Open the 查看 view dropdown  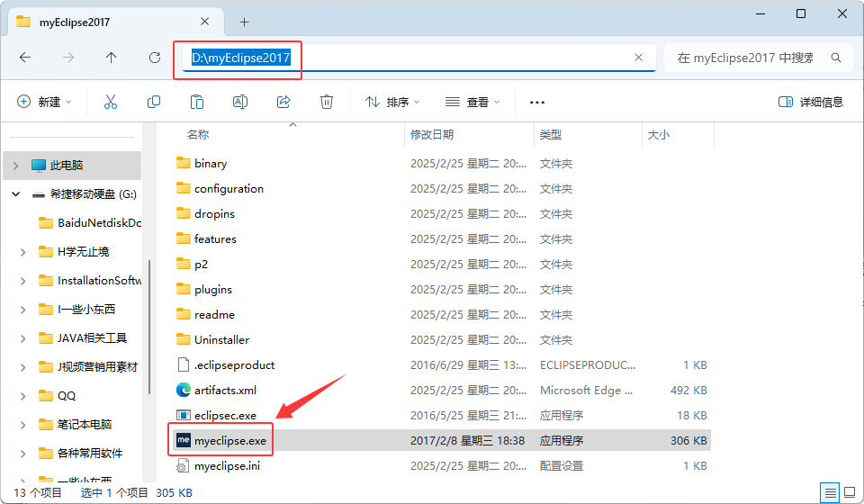point(472,102)
